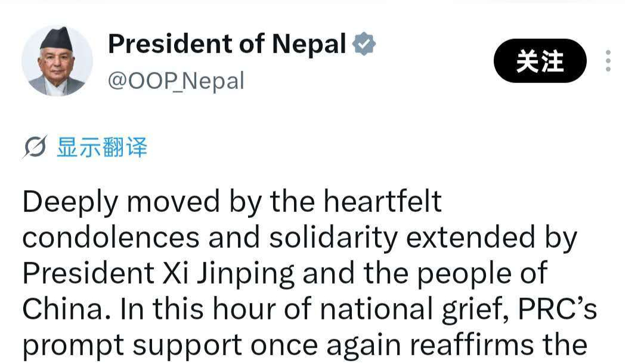
Task: Click the PRC's text in the tweet
Action: pos(558,309)
